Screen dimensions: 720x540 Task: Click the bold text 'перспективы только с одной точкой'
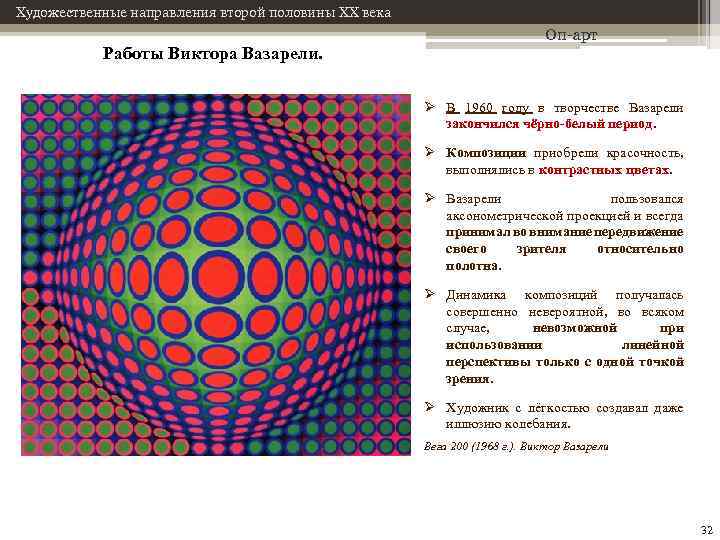pos(564,362)
